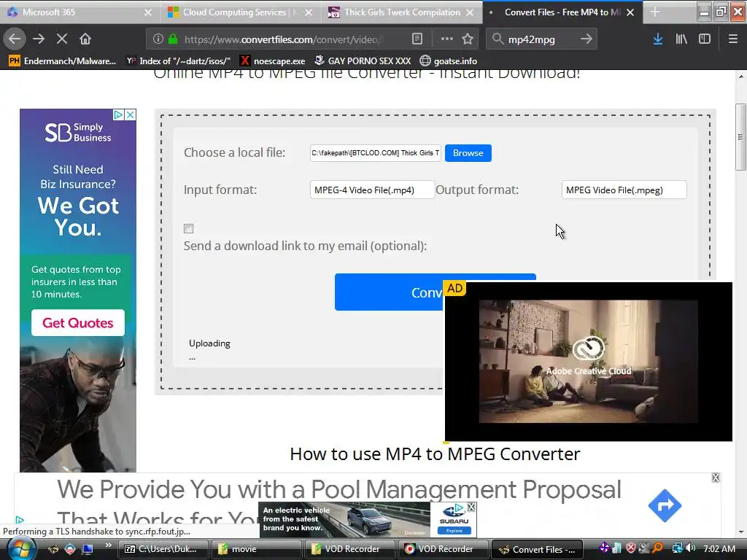The width and height of the screenshot is (747, 560).
Task: Click the search arrow to submit mp42mpg
Action: [587, 39]
